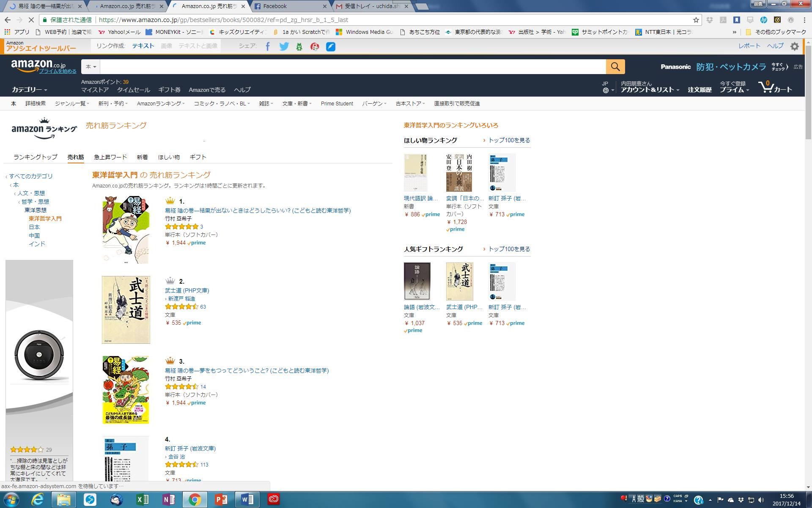
Task: Expand Amazonランキング navigation dropdown
Action: [161, 103]
